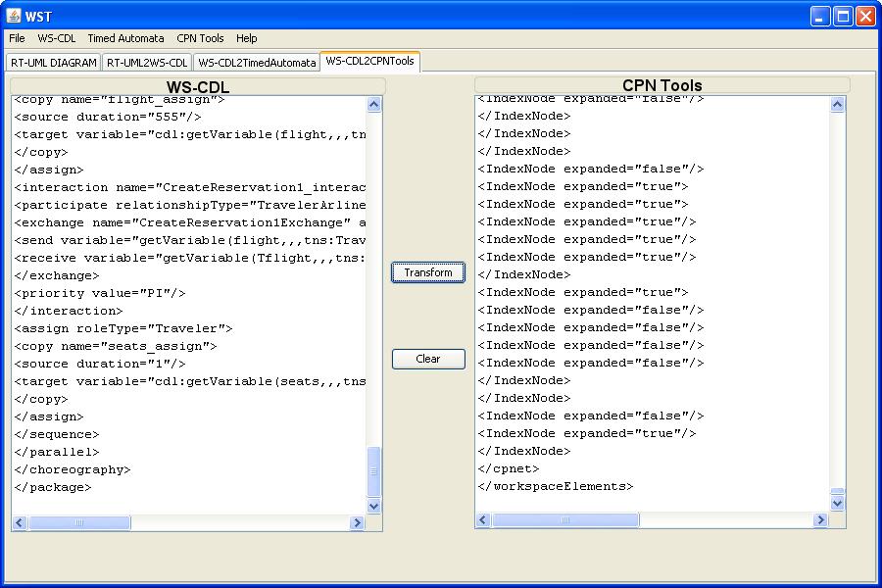The image size is (882, 588).
Task: Click the Transform button
Action: [x=428, y=272]
